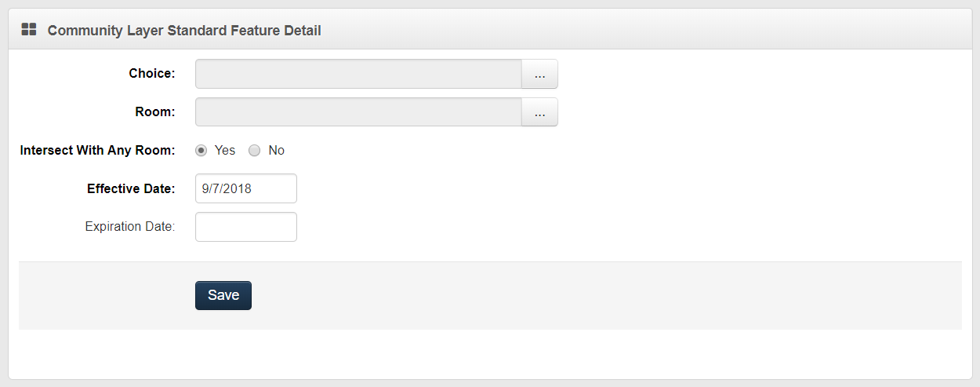Click the Room field label
The width and height of the screenshot is (980, 387).
155,111
